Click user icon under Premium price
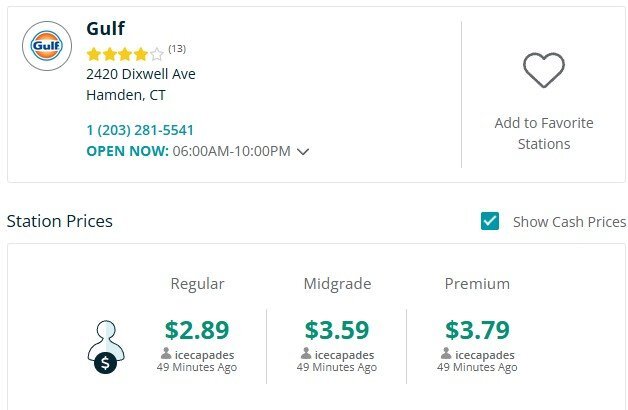Image resolution: width=628 pixels, height=410 pixels. pos(447,355)
